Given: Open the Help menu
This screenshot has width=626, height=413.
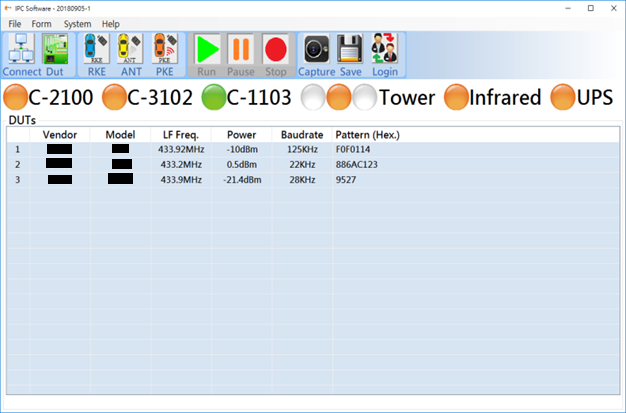Looking at the screenshot, I should [110, 23].
